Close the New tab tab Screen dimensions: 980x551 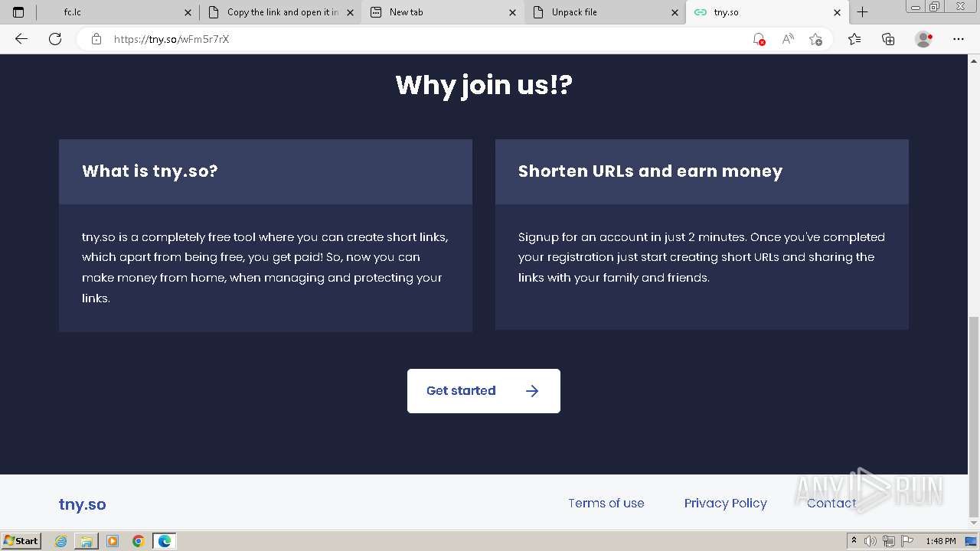pyautogui.click(x=513, y=12)
